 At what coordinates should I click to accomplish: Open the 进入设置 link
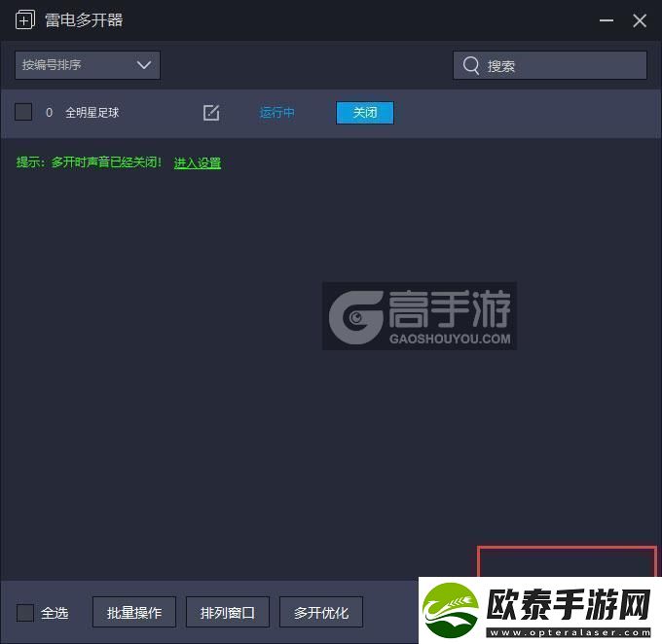(198, 162)
